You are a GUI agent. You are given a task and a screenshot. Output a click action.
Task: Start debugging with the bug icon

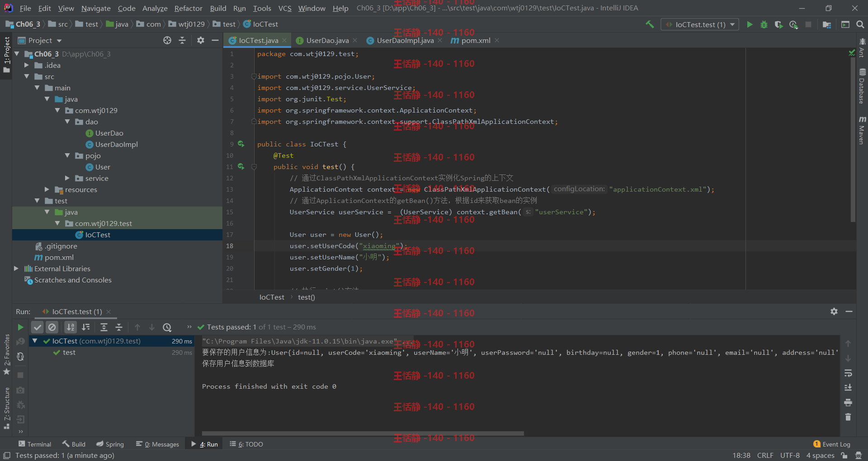coord(764,24)
